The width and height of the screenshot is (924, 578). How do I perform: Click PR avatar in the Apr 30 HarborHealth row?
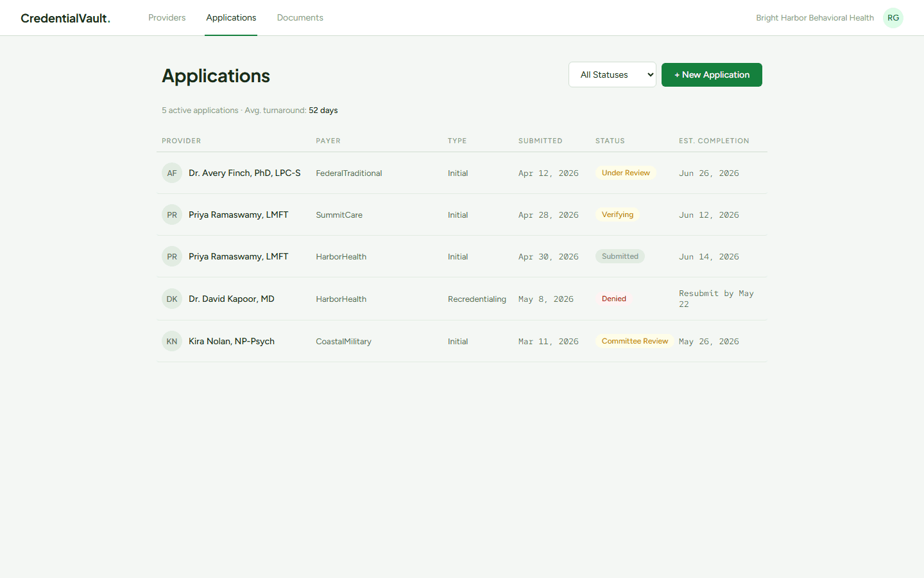(x=172, y=256)
